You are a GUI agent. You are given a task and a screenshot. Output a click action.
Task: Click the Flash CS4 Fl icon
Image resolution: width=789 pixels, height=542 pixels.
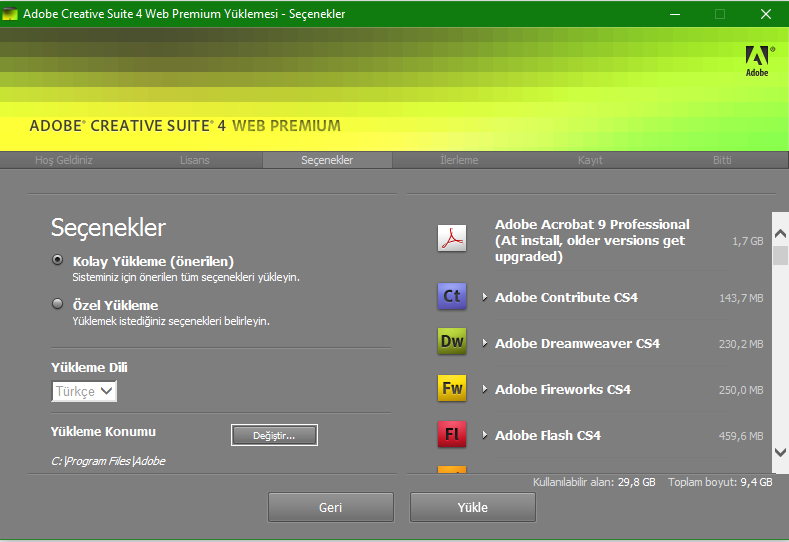(x=452, y=434)
